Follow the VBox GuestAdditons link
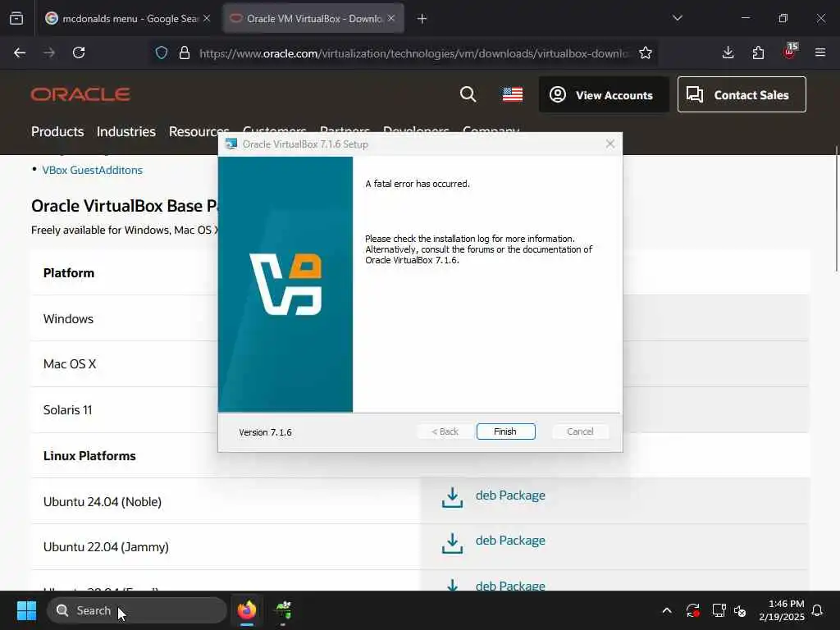The height and width of the screenshot is (630, 840). coord(92,170)
